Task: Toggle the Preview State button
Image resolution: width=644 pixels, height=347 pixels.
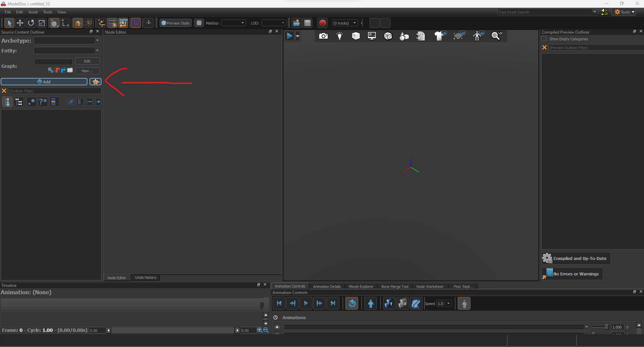Action: click(176, 23)
